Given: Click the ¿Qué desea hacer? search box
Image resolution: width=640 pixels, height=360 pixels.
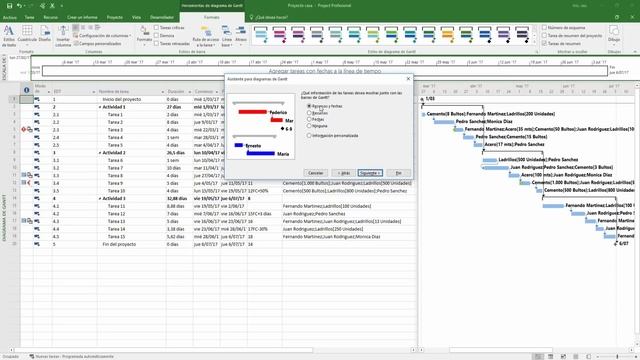Looking at the screenshot, I should [x=269, y=18].
